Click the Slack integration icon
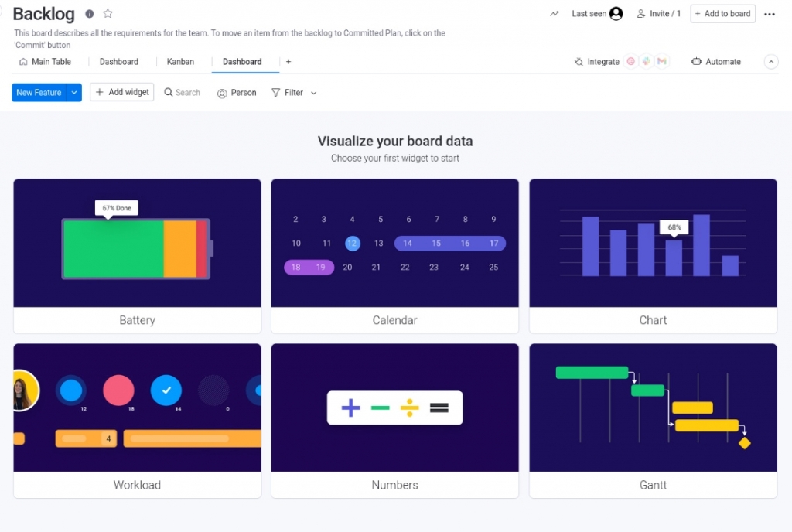Screen dimensions: 792x532 [646, 62]
